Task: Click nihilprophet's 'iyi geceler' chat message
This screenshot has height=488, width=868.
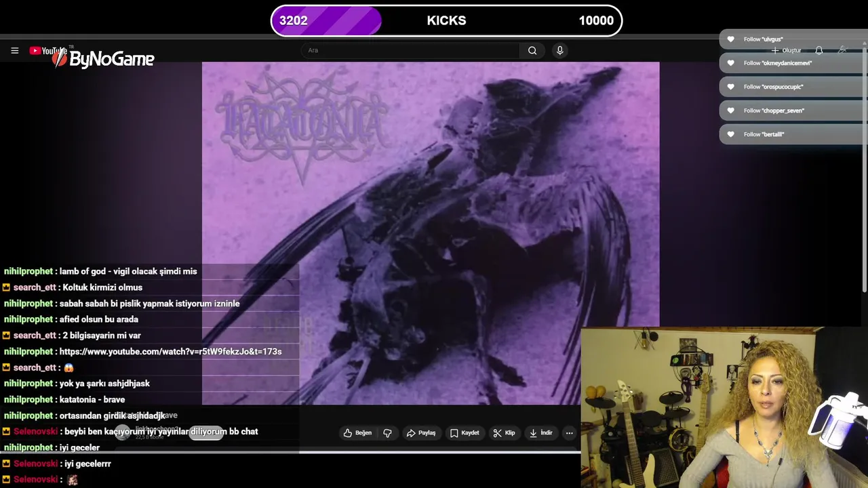Action: click(79, 447)
